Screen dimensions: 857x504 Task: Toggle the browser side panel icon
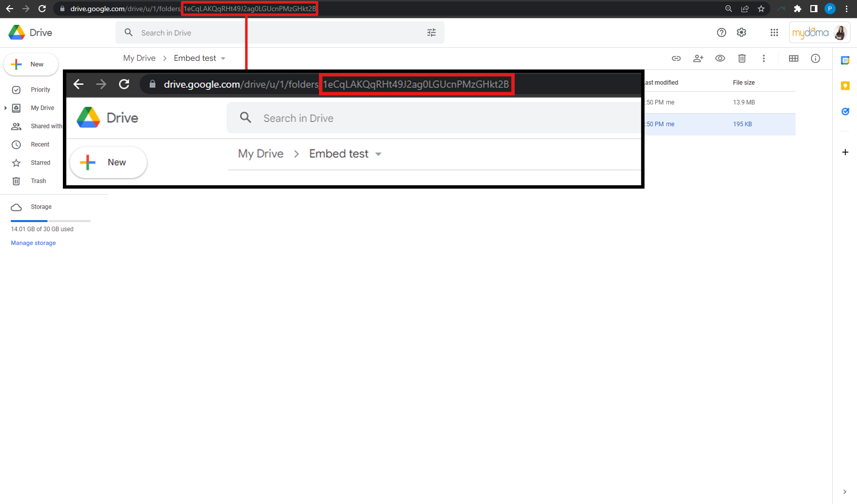(x=814, y=9)
